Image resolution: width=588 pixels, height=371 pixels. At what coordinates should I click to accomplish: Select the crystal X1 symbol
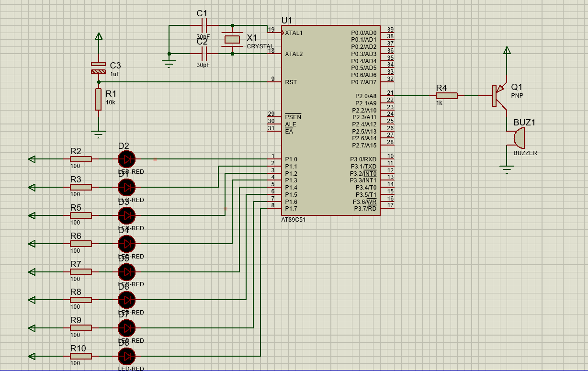point(232,39)
